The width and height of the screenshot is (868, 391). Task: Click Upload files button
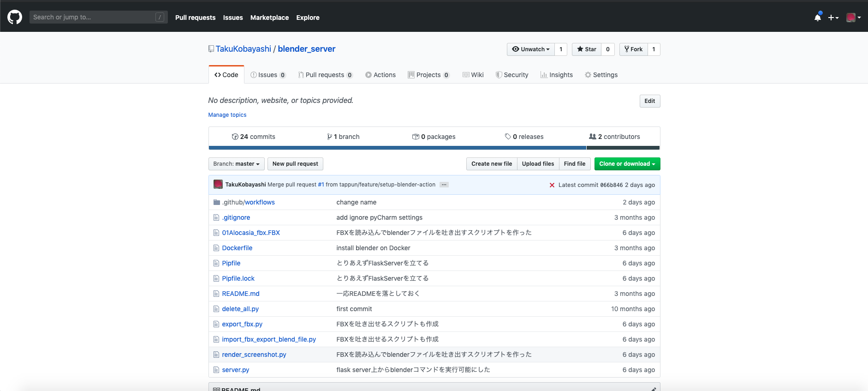point(538,164)
